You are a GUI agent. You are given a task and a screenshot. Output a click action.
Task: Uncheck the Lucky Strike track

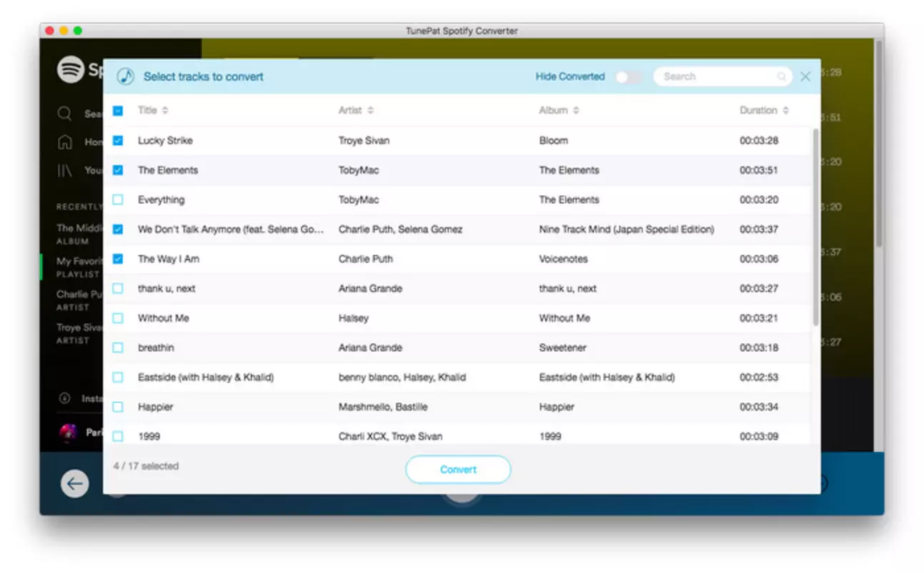pyautogui.click(x=118, y=141)
